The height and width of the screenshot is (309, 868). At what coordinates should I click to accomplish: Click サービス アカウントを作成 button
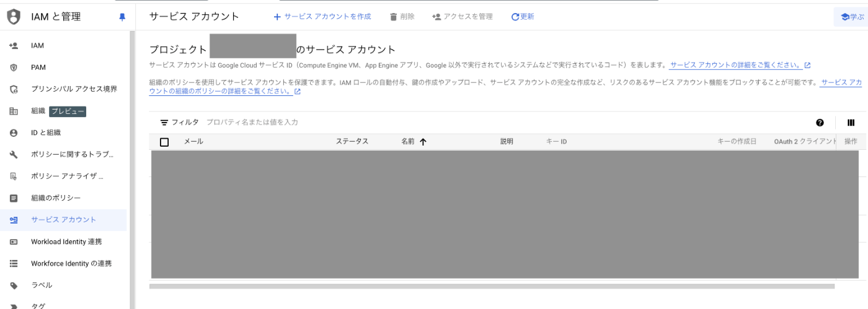coord(322,17)
